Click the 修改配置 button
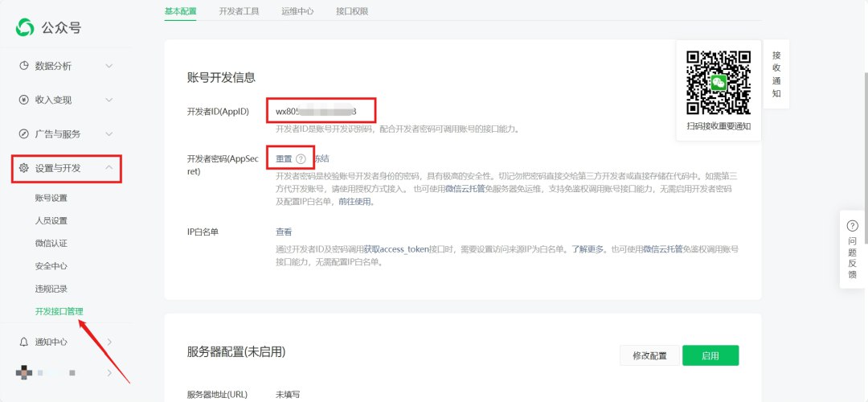 coord(650,355)
